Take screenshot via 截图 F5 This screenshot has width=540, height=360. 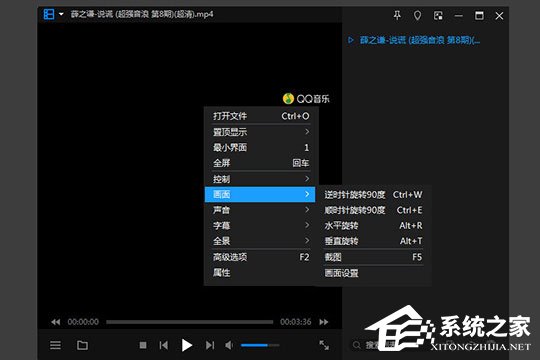373,257
